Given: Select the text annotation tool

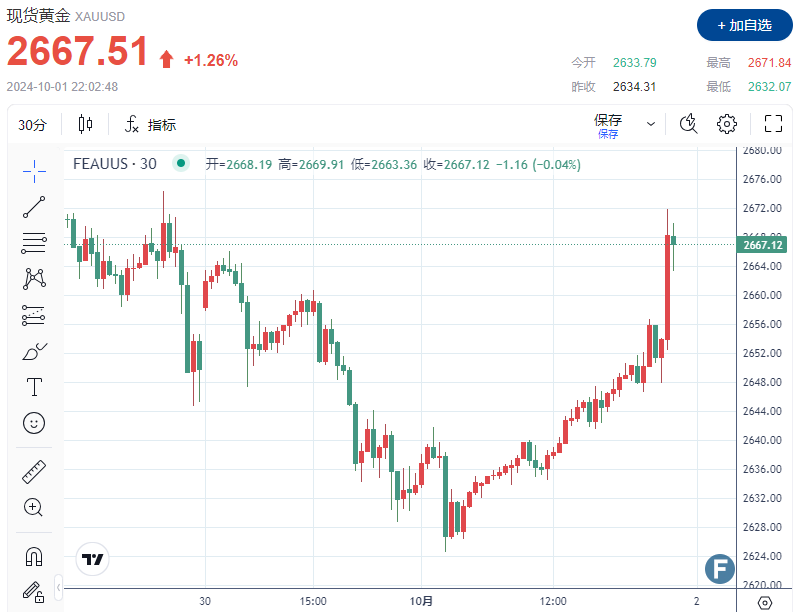Looking at the screenshot, I should coord(34,387).
